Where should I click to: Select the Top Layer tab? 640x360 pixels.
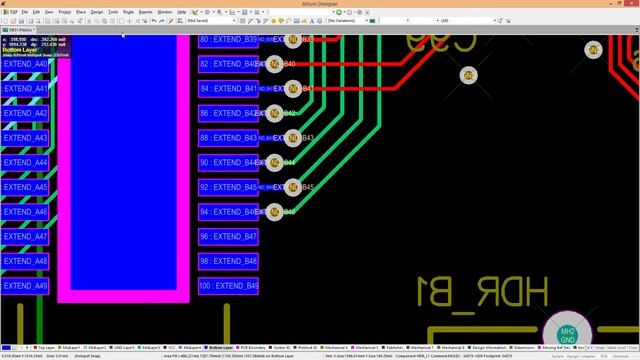pos(44,348)
